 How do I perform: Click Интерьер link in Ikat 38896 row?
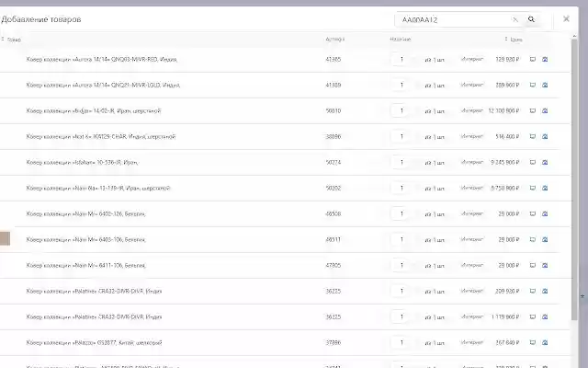coord(472,136)
